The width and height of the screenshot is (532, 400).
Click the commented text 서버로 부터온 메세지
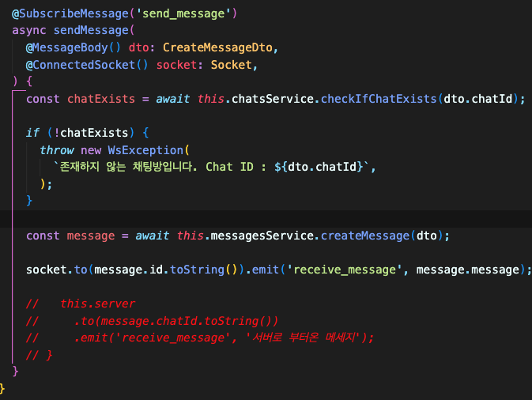(303, 338)
